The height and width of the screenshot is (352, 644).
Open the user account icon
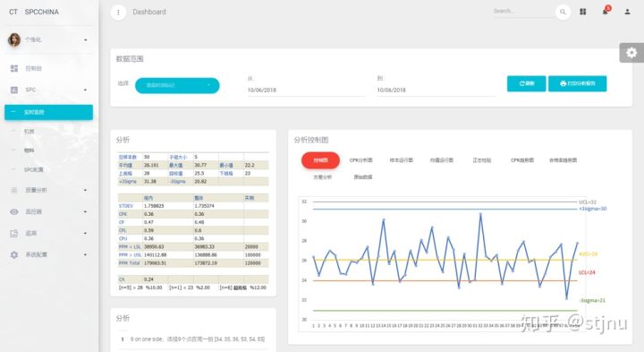pos(627,12)
